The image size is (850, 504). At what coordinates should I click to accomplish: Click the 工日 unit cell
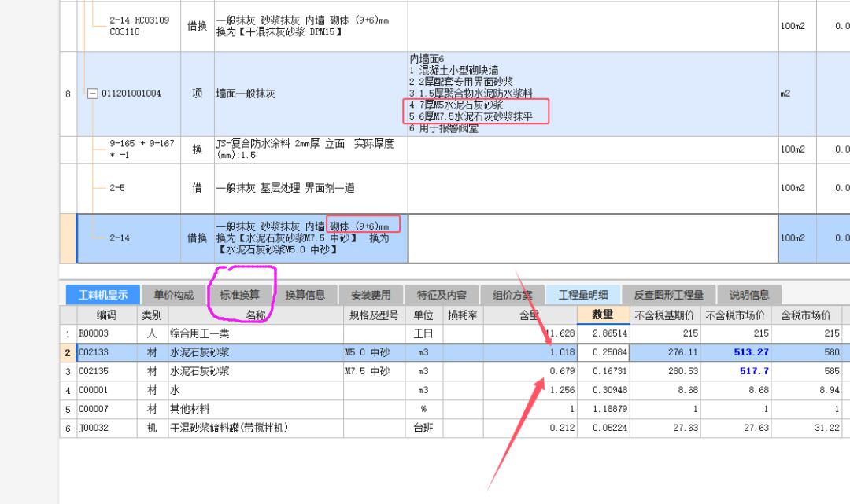(424, 333)
